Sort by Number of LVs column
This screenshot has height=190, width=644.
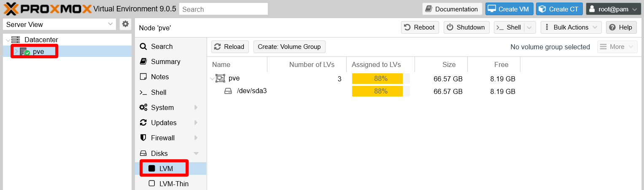click(307, 64)
